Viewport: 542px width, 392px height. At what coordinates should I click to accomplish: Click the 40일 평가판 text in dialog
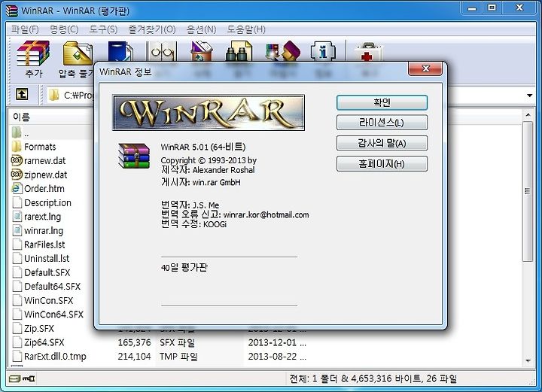click(184, 267)
